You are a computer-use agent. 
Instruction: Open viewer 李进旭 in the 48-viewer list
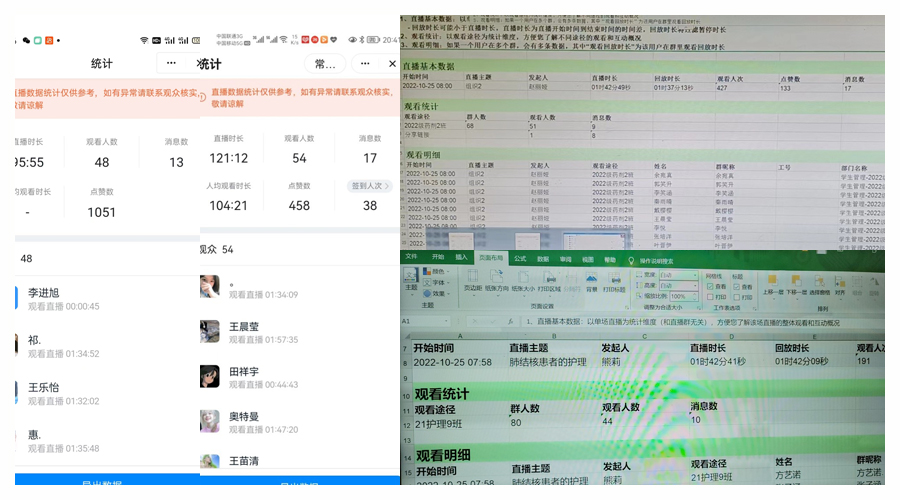107,299
